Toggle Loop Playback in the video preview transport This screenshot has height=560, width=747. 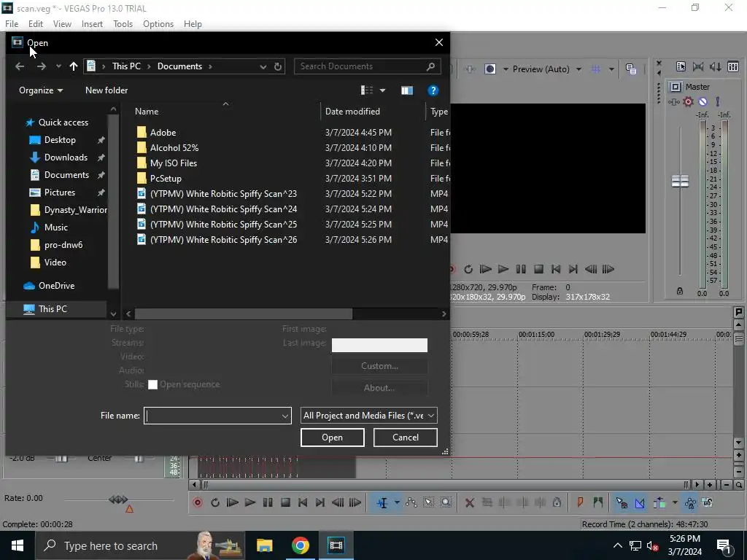click(468, 269)
